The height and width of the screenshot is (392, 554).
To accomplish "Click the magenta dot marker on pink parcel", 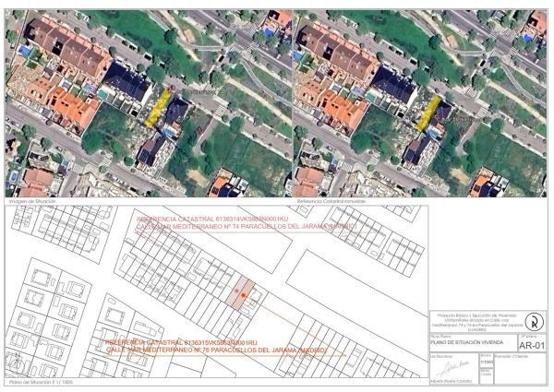I will tap(237, 291).
